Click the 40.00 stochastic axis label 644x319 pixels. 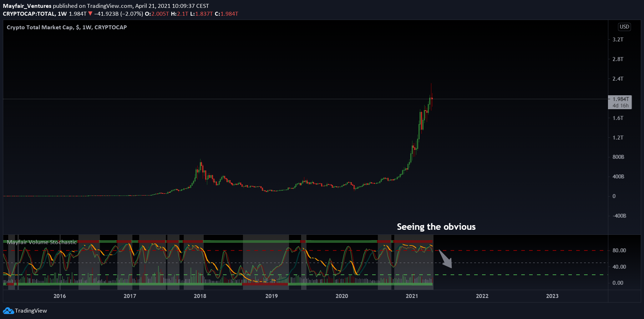point(619,267)
